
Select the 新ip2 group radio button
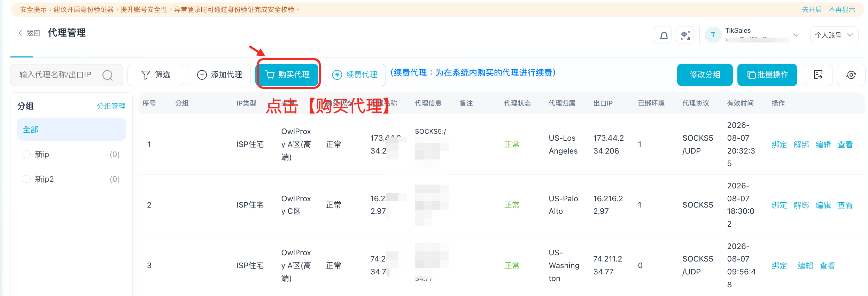tap(26, 179)
